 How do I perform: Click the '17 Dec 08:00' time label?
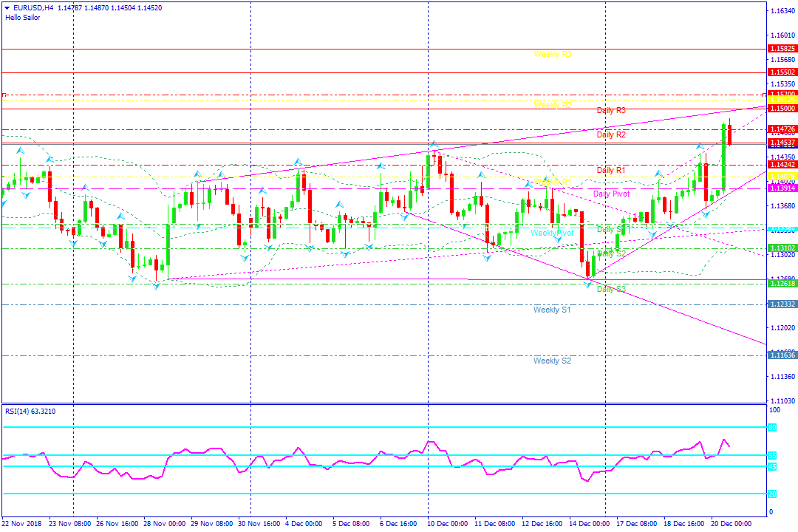pyautogui.click(x=637, y=523)
